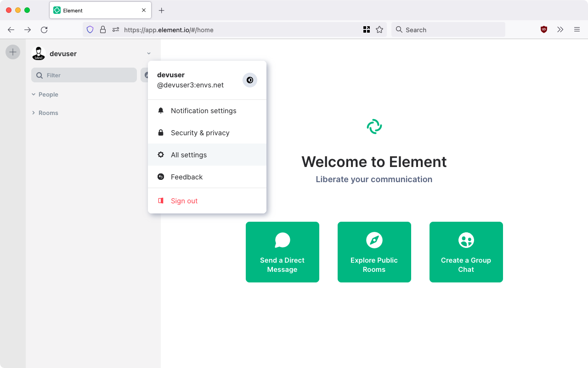The image size is (588, 368).
Task: Collapse the People section
Action: coord(45,94)
